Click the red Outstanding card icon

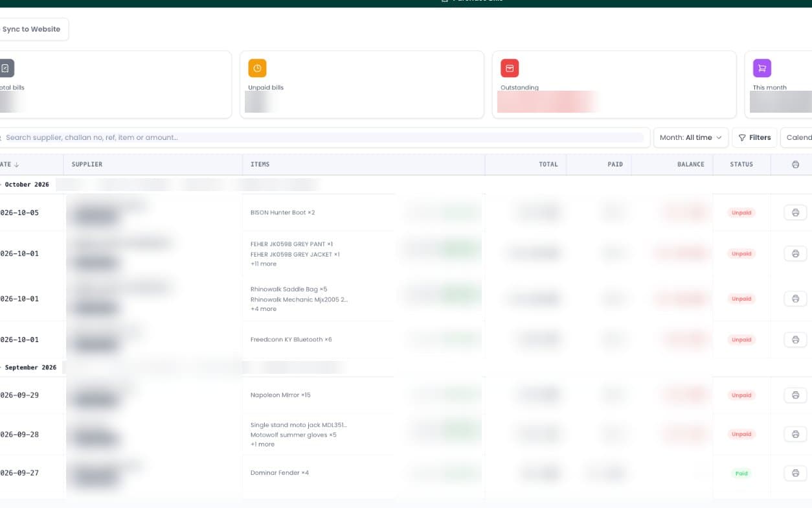coord(510,68)
